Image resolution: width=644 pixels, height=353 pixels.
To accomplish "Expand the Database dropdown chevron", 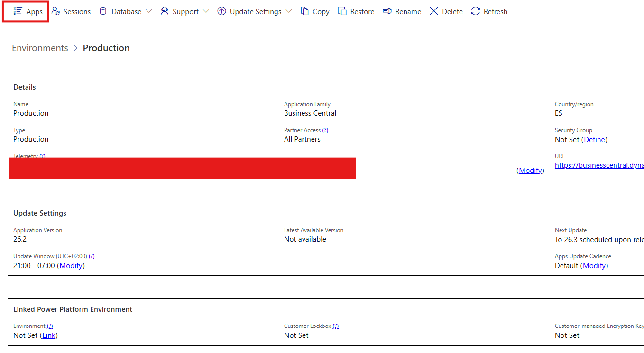I will tap(149, 11).
